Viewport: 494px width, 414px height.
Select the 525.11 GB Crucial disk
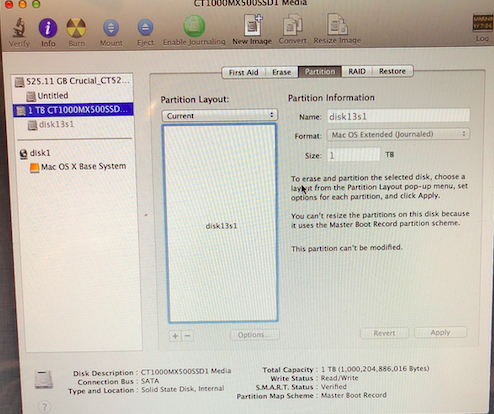[x=73, y=81]
